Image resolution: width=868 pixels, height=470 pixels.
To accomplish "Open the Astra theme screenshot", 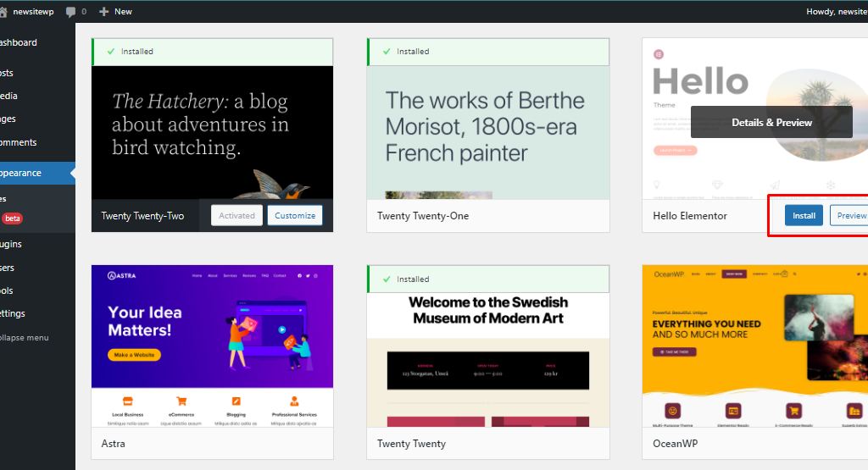I will 213,346.
